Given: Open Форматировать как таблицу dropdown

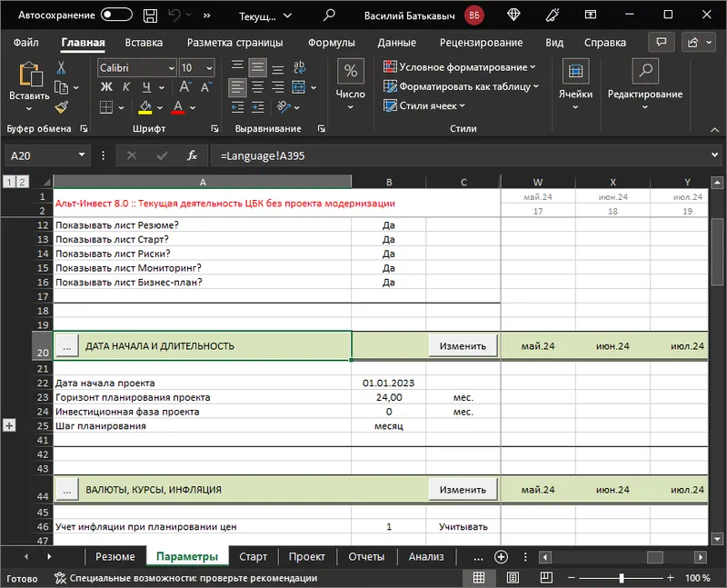Looking at the screenshot, I should coord(462,86).
